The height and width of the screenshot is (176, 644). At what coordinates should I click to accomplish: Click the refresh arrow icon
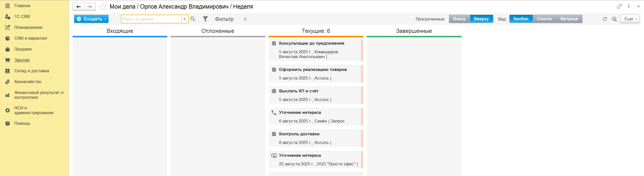click(605, 19)
